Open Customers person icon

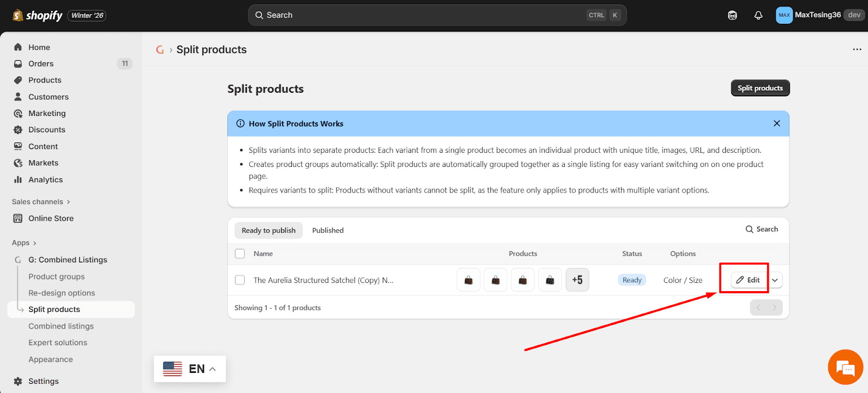(x=18, y=96)
